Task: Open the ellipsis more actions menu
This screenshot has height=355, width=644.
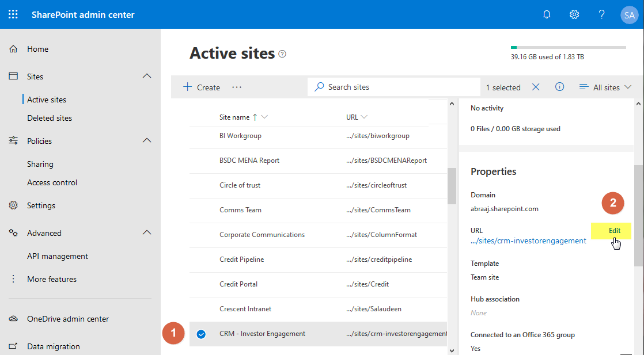Action: coord(236,87)
